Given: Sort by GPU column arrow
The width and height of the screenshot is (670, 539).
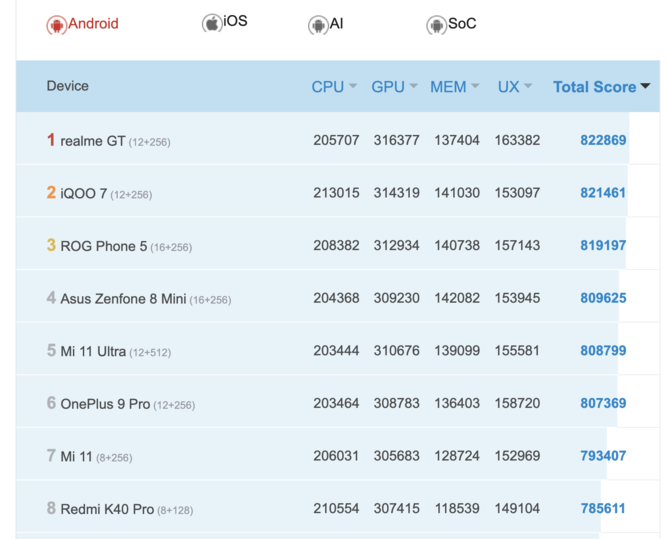Looking at the screenshot, I should [x=413, y=86].
